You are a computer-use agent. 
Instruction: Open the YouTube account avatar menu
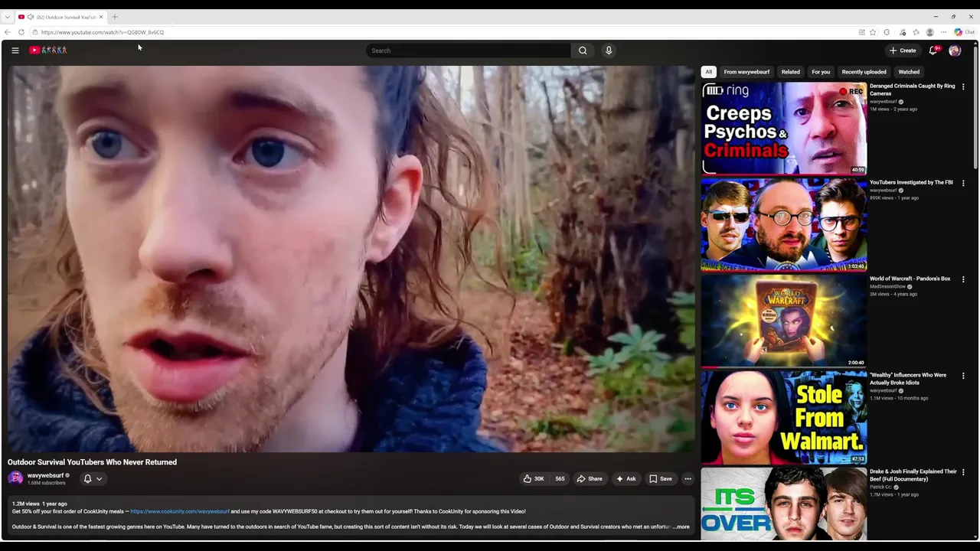pyautogui.click(x=955, y=51)
